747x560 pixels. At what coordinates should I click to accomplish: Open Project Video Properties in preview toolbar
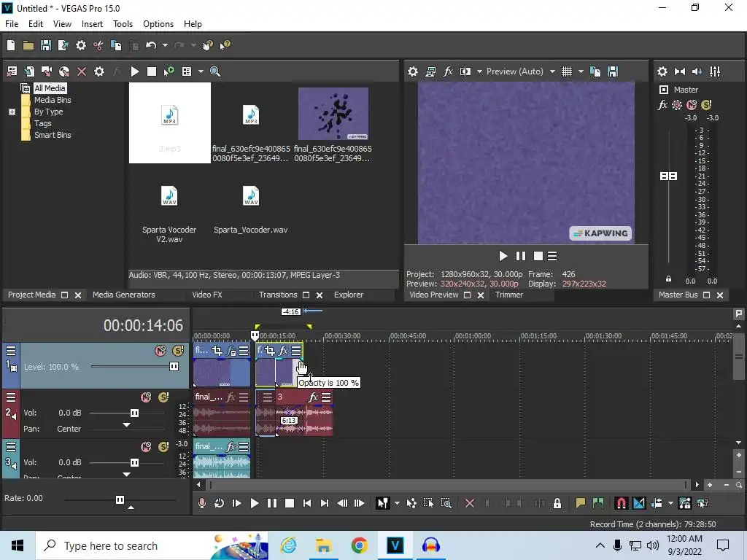(x=413, y=71)
